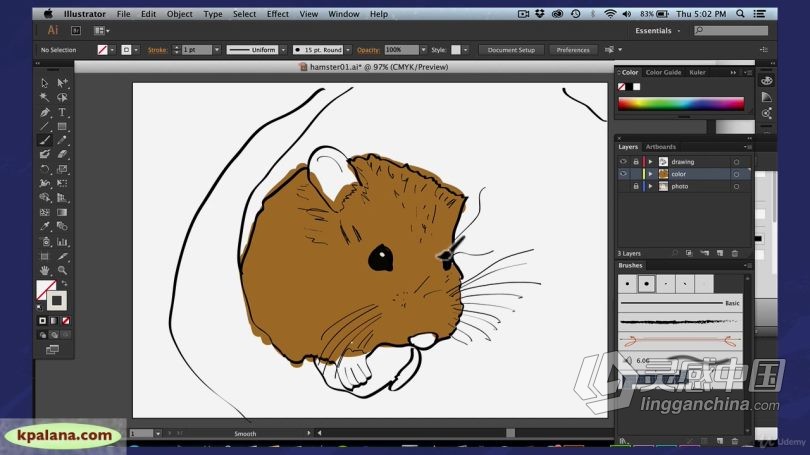This screenshot has width=810, height=455.
Task: Click the Document Setup button
Action: [511, 50]
